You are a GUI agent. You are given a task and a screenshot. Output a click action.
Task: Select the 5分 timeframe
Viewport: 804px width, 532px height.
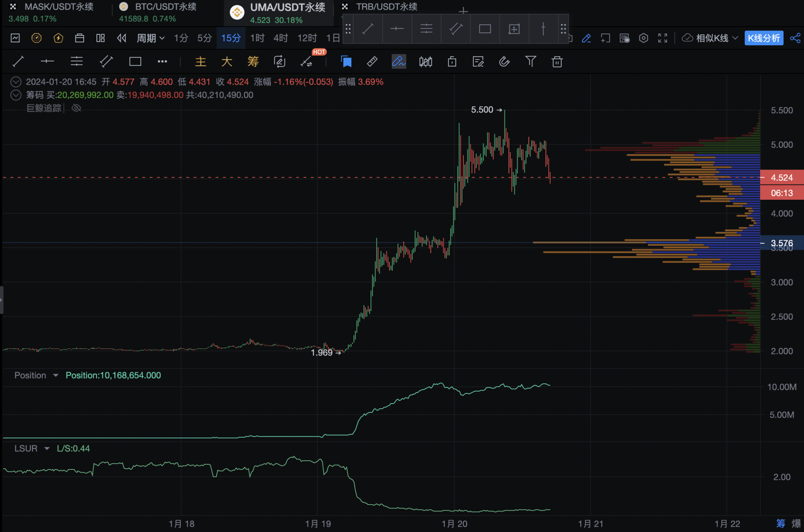tap(204, 38)
